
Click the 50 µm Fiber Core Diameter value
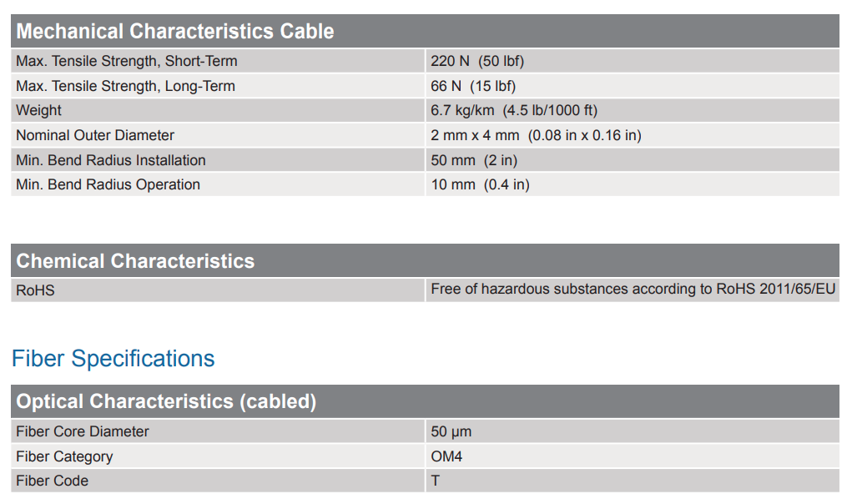click(x=451, y=431)
